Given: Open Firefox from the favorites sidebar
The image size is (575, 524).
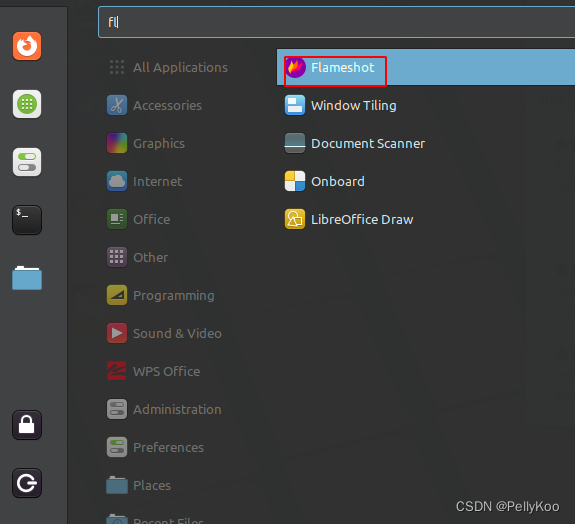Looking at the screenshot, I should coord(27,46).
